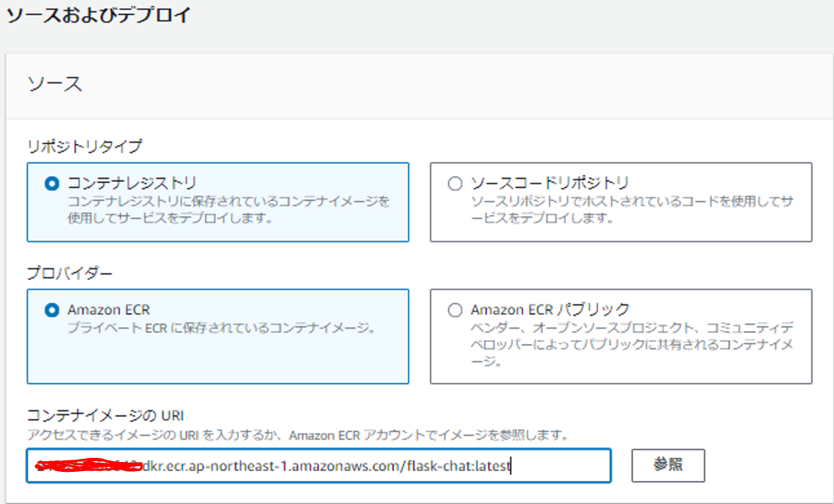The width and height of the screenshot is (834, 504).
Task: Click the コンテナレジストリ option description text
Action: (228, 209)
